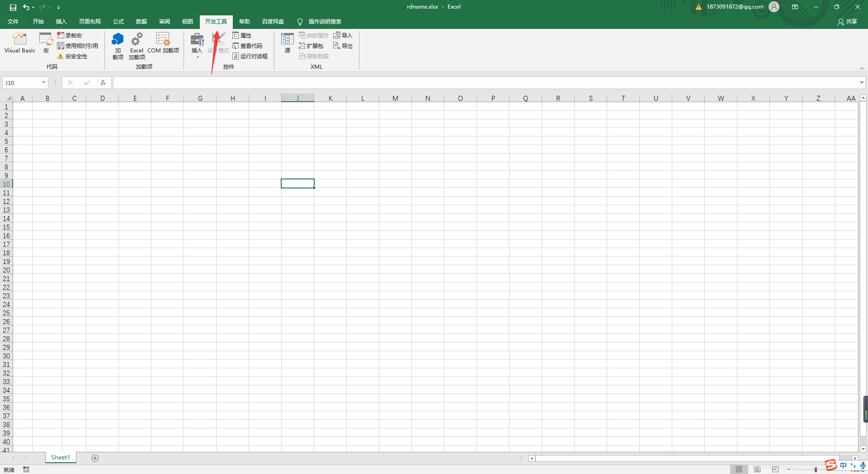Toggle Use Relative References
Image resolution: width=868 pixels, height=474 pixels.
[x=78, y=46]
